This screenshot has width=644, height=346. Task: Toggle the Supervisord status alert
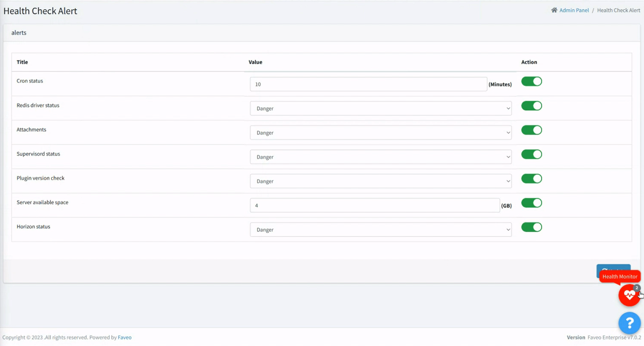click(531, 154)
